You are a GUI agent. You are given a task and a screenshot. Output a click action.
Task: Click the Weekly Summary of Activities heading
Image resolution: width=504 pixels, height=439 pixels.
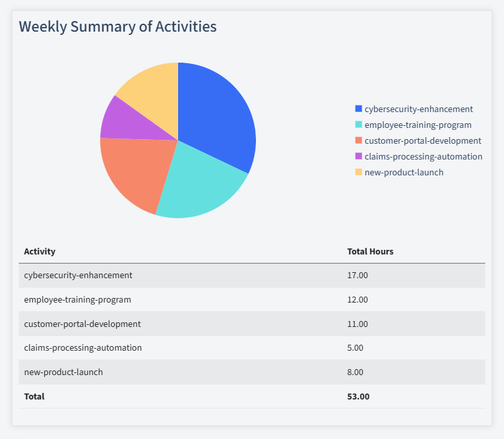pyautogui.click(x=117, y=26)
